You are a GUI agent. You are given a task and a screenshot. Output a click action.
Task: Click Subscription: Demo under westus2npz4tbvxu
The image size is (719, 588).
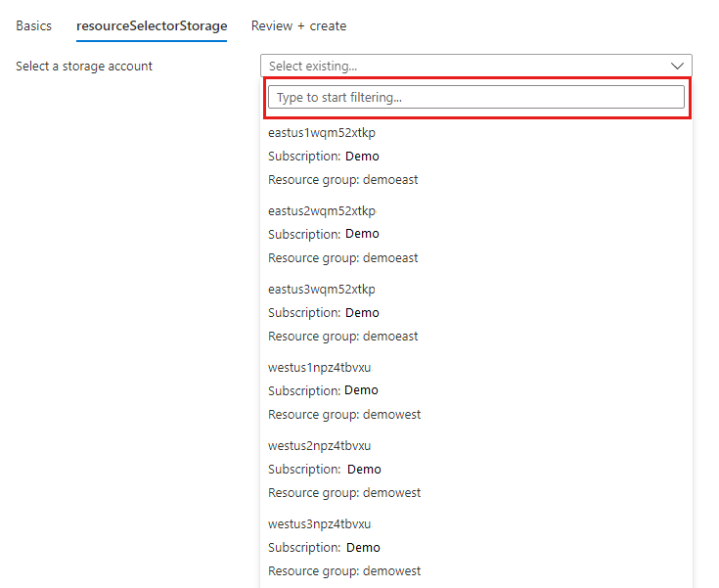(325, 470)
